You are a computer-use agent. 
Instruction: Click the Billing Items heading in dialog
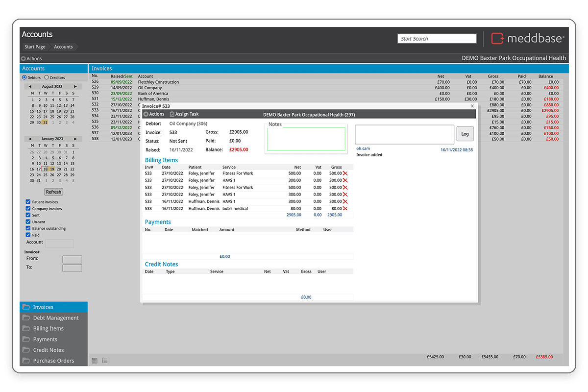click(x=161, y=160)
